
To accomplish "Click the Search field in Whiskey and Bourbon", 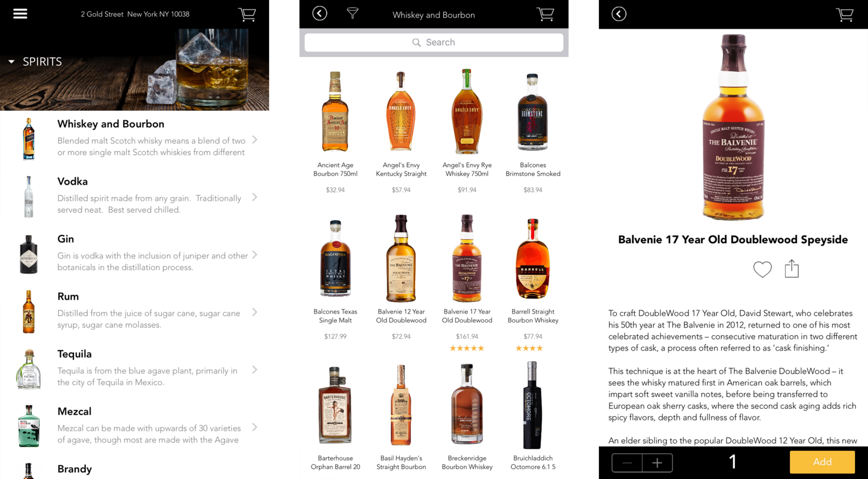I will coord(434,42).
